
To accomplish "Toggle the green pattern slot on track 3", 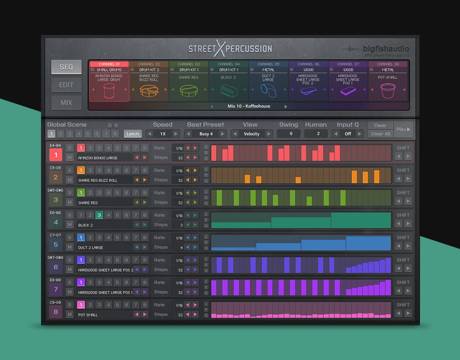I will pyautogui.click(x=81, y=193).
